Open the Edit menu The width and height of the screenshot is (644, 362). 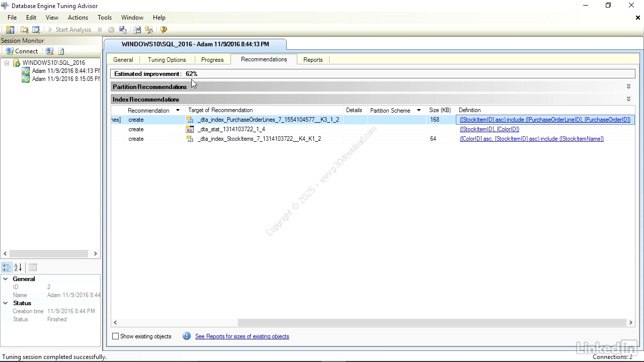(x=31, y=17)
